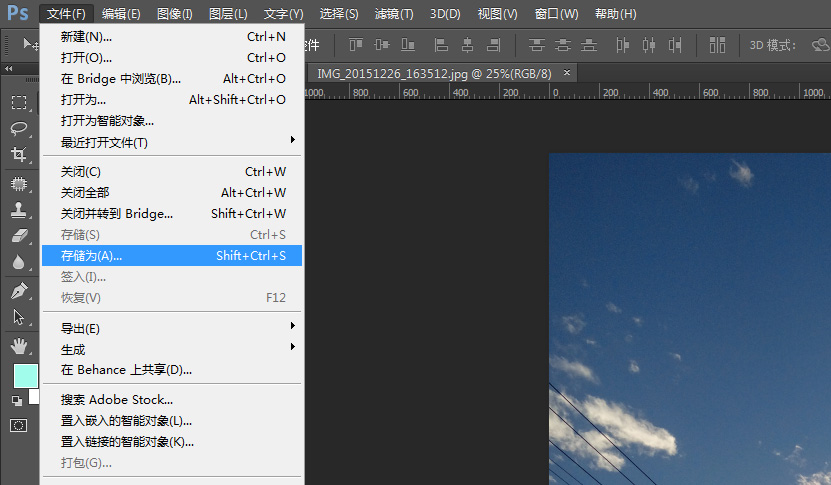Viewport: 831px width, 485px height.
Task: Open the foreground cyan color swatch
Action: point(25,376)
